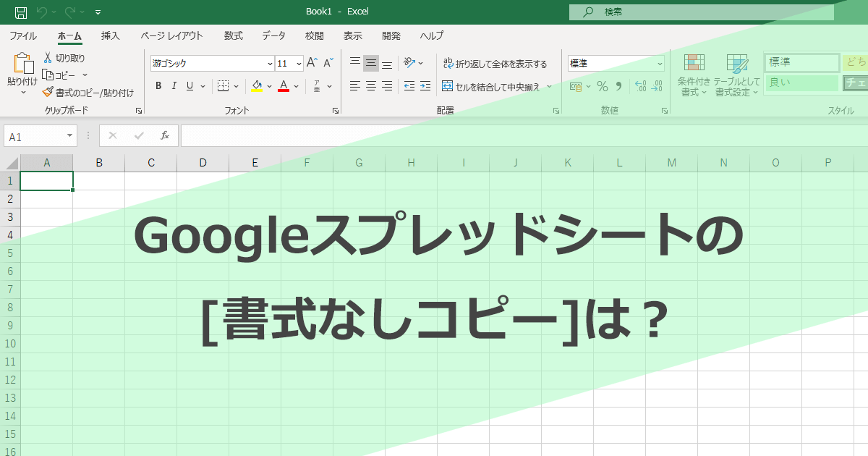Toggle 折り返して全体を表示する wrap text
The height and width of the screenshot is (456, 868).
[x=495, y=64]
